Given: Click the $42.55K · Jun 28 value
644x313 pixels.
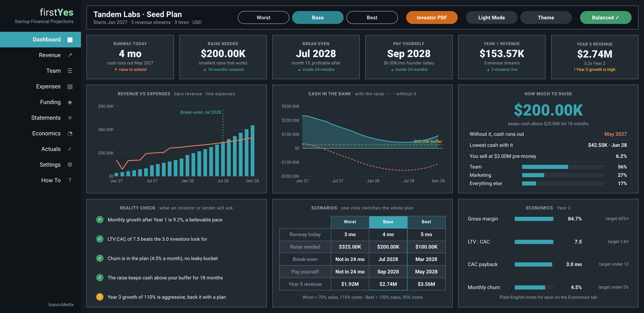Looking at the screenshot, I should [608, 145].
